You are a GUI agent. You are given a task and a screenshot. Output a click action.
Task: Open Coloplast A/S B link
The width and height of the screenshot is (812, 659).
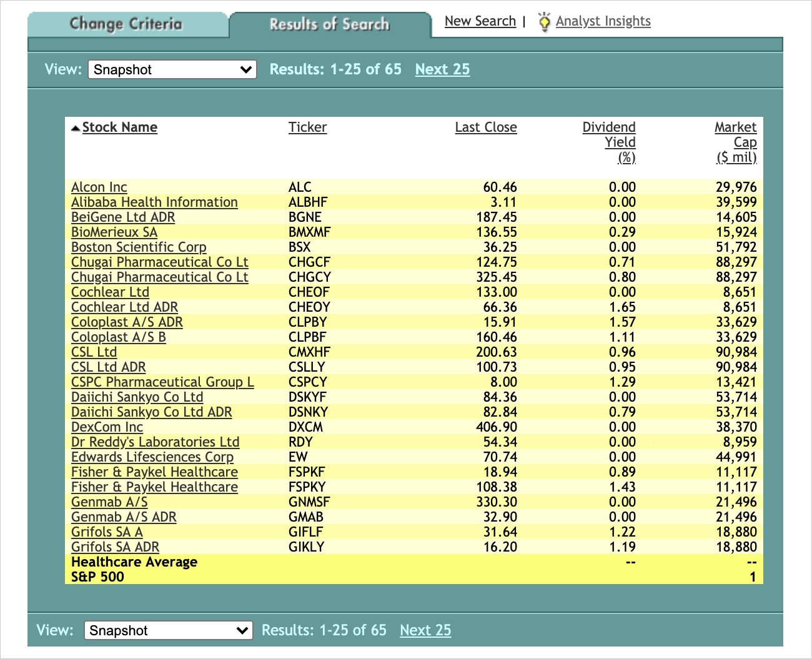pos(119,337)
